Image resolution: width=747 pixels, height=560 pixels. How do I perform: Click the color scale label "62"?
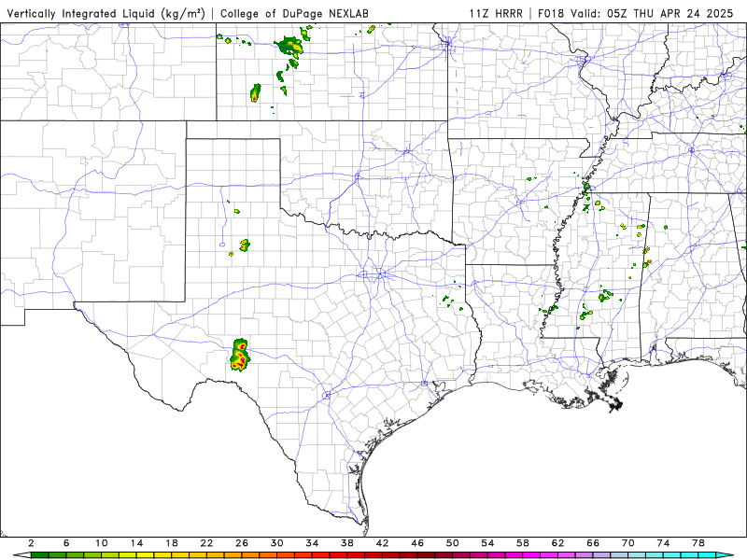tap(557, 543)
